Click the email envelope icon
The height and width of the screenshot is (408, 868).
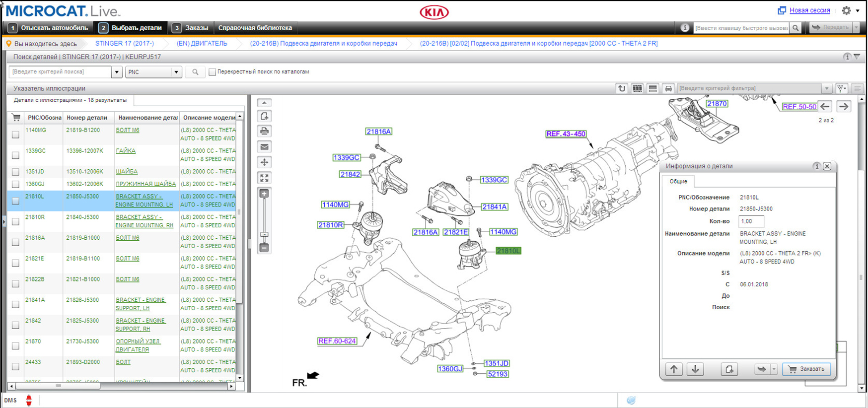264,147
